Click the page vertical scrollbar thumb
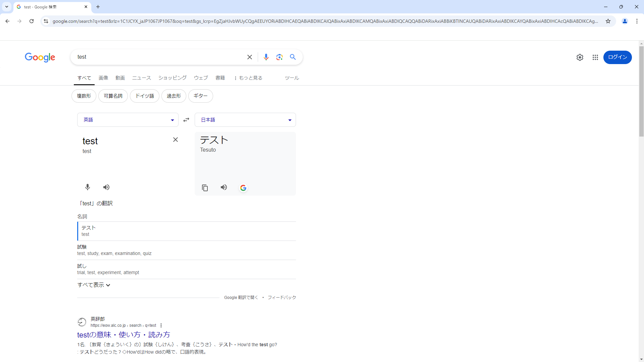Image resolution: width=644 pixels, height=362 pixels. [641, 91]
